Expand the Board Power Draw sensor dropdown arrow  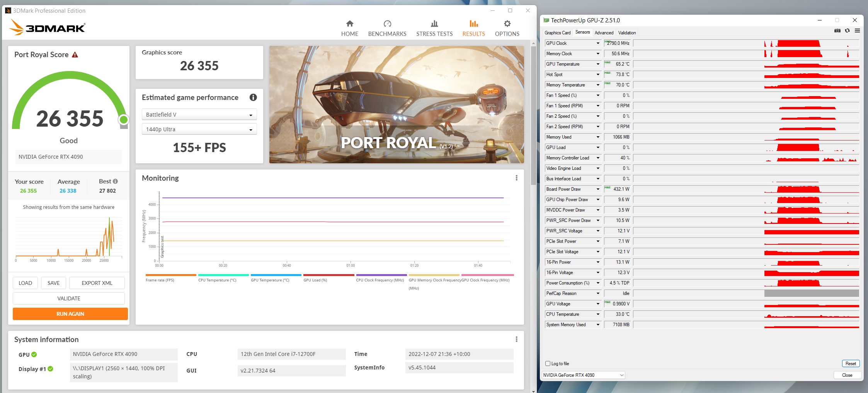coord(598,189)
